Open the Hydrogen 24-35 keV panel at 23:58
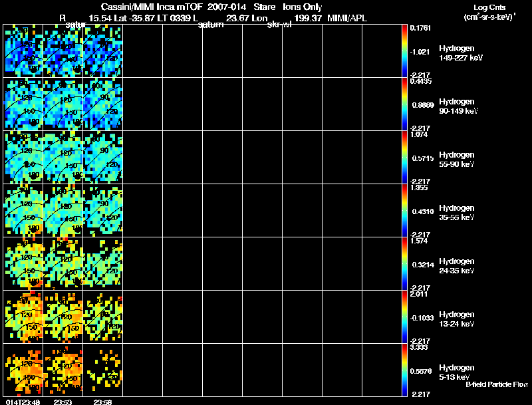The height and width of the screenshot is (405, 532). click(103, 263)
